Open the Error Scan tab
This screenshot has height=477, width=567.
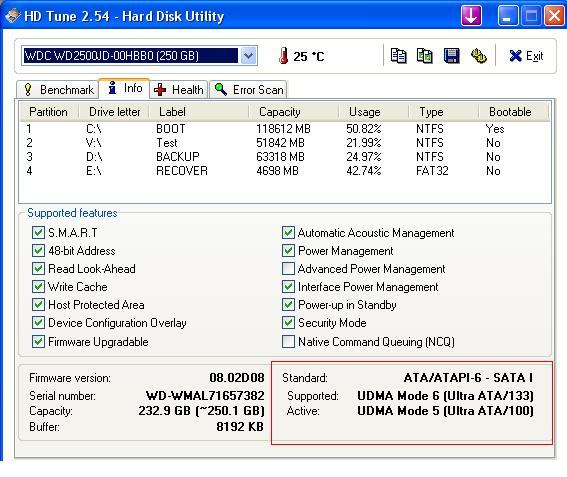pos(248,89)
